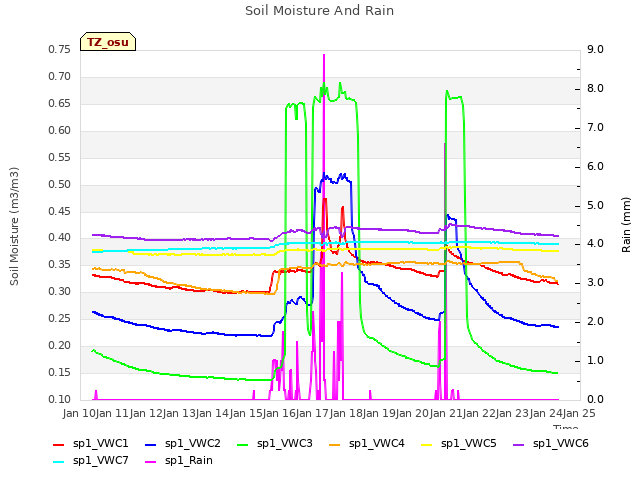This screenshot has width=640, height=480.
Task: Click the magenta sp1_Rain legend color marker
Action: [x=151, y=462]
